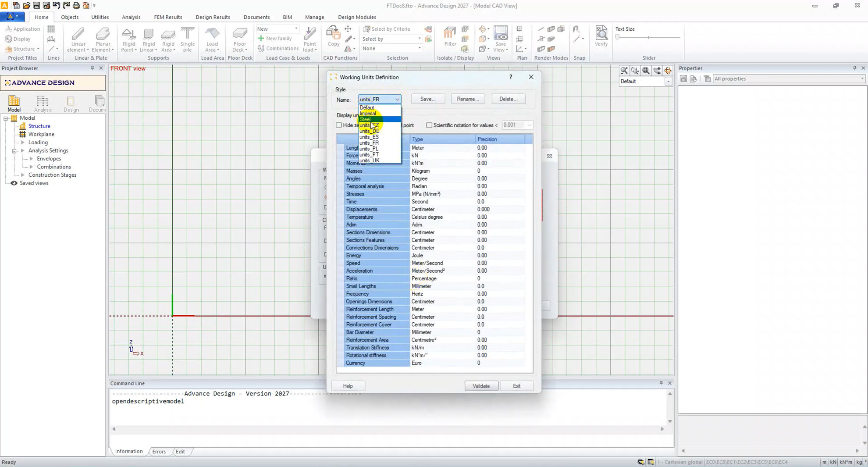Click the Delete... style button

pyautogui.click(x=508, y=99)
